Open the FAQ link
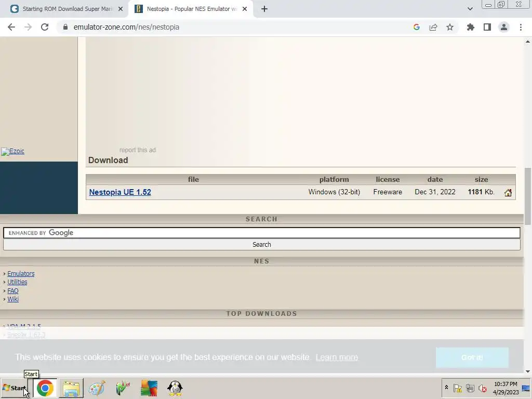This screenshot has width=532, height=399. (x=13, y=291)
